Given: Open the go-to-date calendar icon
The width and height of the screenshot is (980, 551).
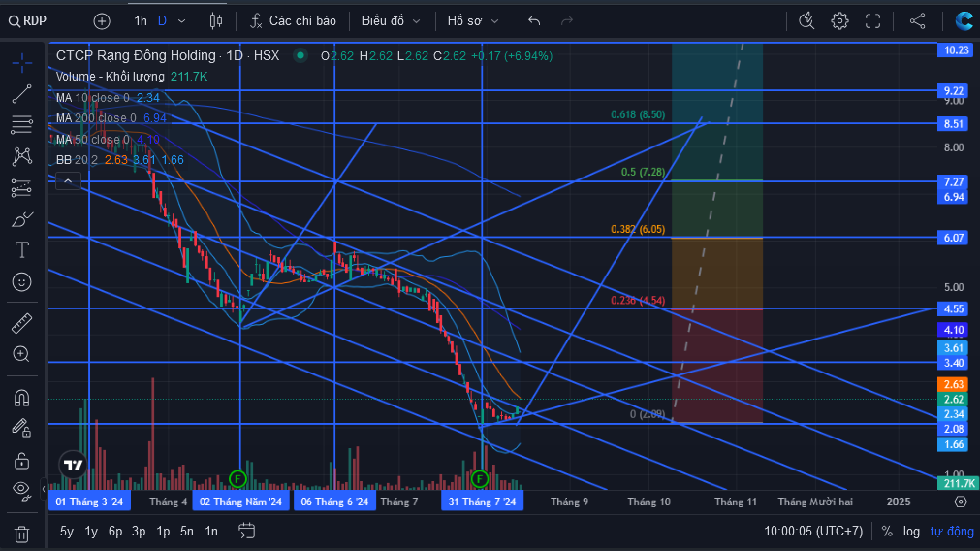Looking at the screenshot, I should (x=246, y=532).
